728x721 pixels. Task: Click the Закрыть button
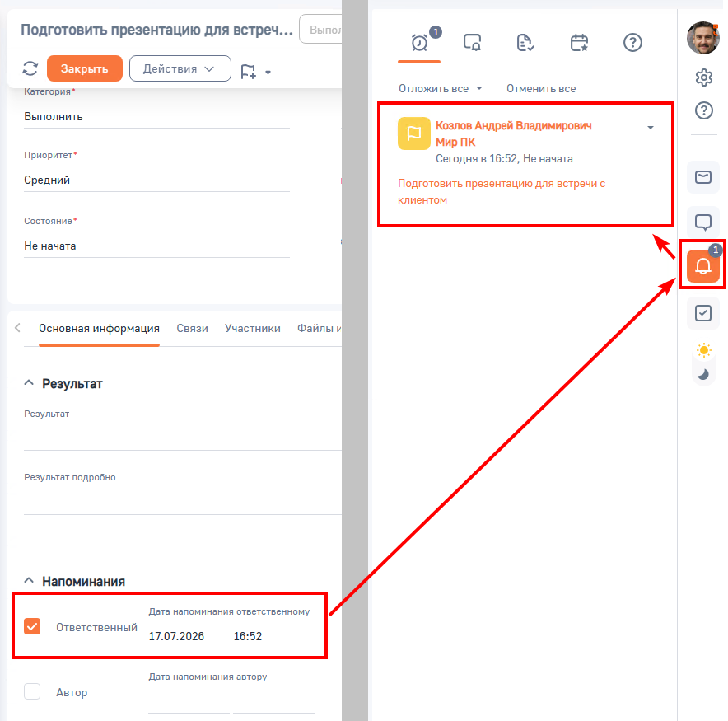tap(85, 68)
